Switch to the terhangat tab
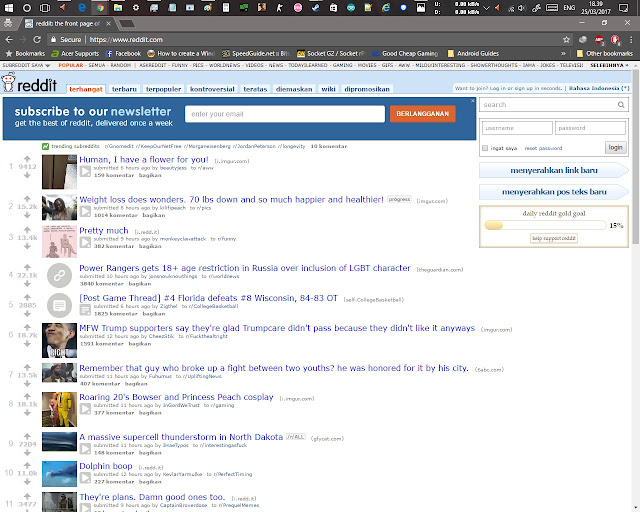This screenshot has height=512, width=640. pos(86,89)
